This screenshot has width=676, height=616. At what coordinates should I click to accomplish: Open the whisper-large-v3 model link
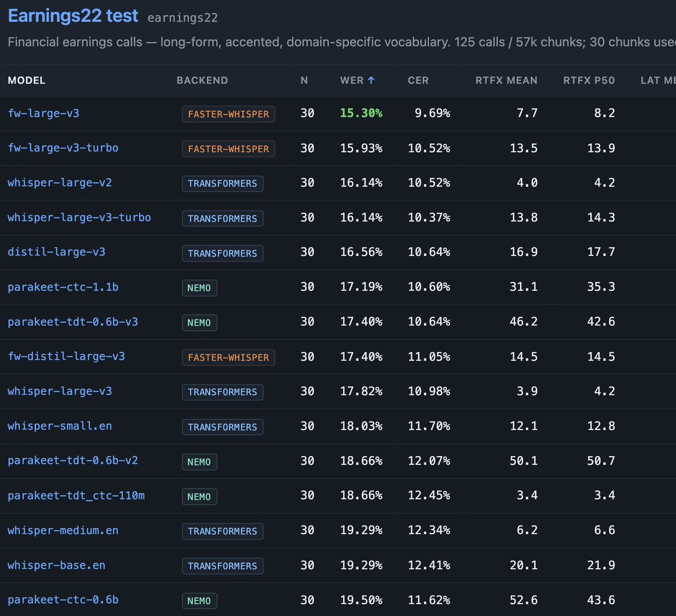pos(60,391)
